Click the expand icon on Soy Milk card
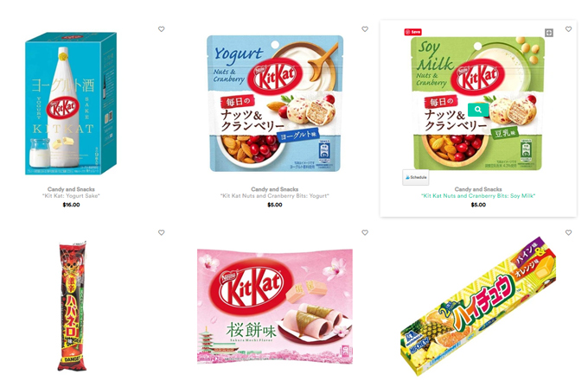 point(548,33)
